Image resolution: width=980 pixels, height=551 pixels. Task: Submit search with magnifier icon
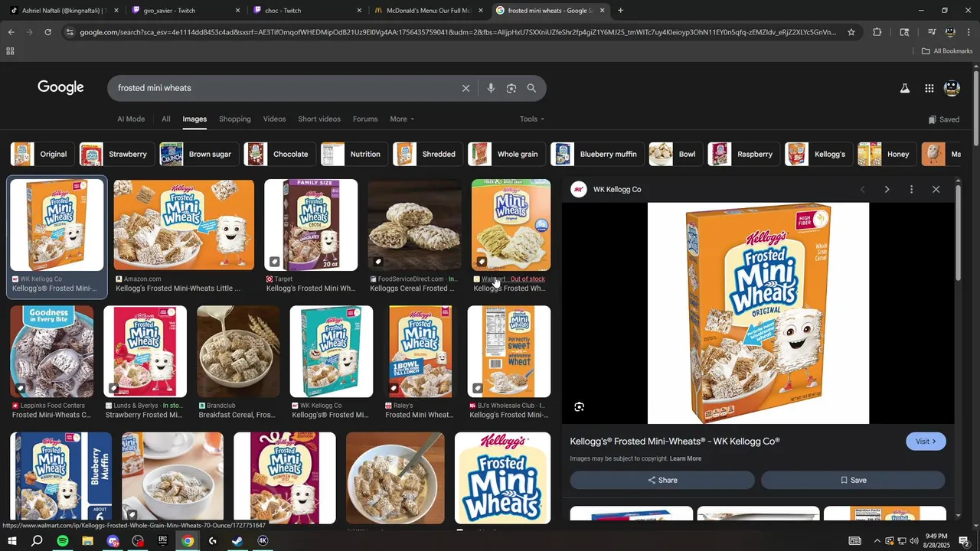click(x=531, y=88)
